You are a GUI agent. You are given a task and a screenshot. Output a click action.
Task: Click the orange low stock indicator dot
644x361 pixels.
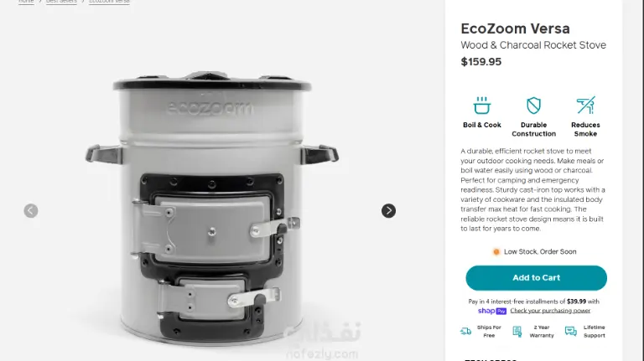496,251
